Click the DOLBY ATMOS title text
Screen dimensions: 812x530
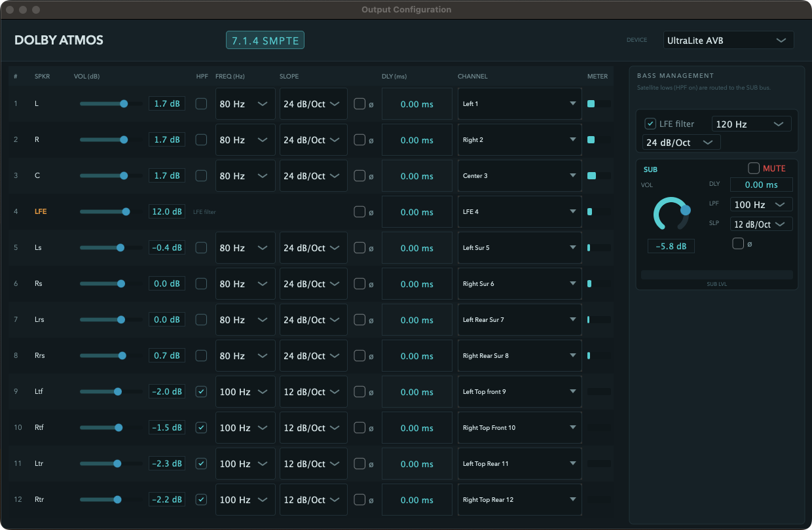click(x=59, y=40)
